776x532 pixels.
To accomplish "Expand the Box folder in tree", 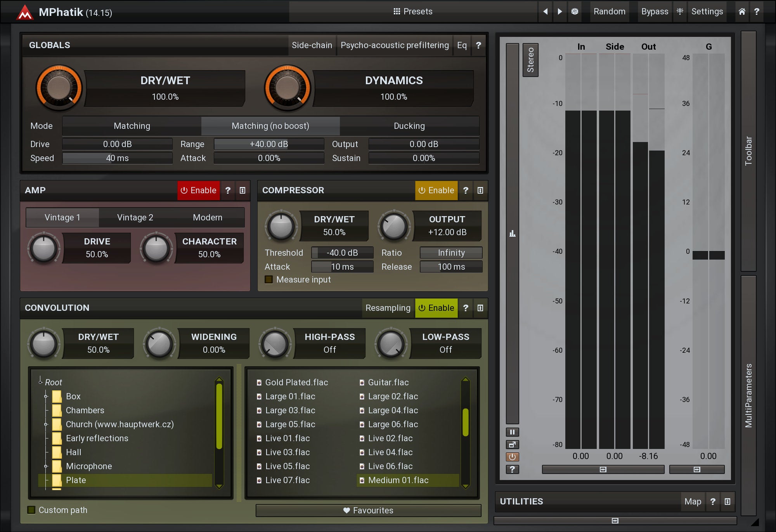I will 46,397.
